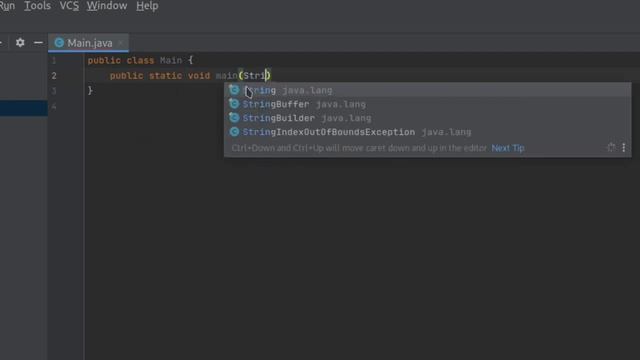
Task: Open project panel settings gear
Action: click(20, 42)
